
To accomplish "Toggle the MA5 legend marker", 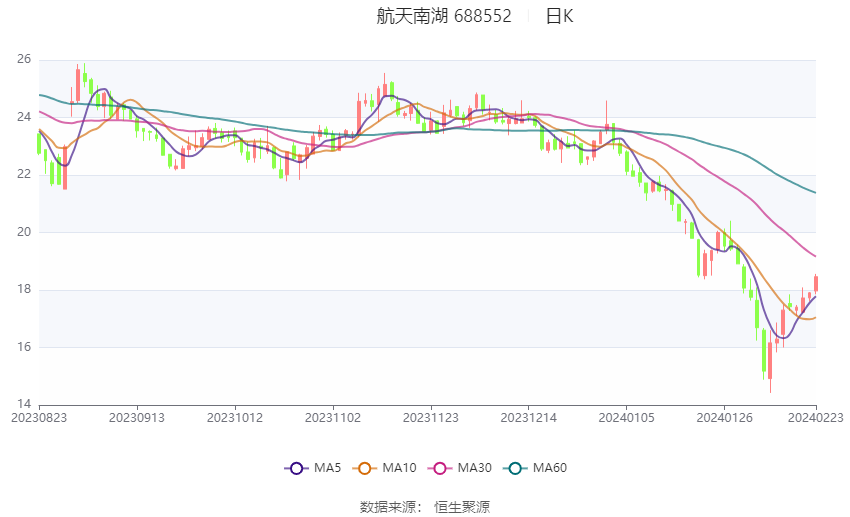I will [296, 468].
